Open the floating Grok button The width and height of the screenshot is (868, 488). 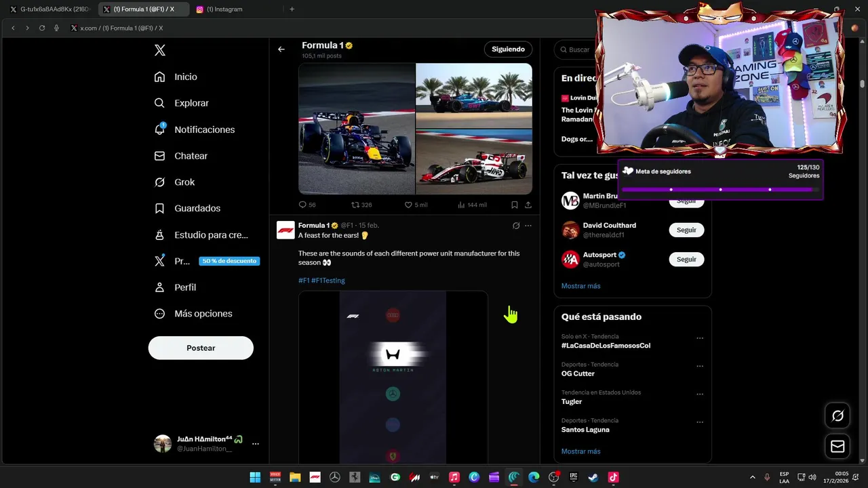tap(837, 415)
